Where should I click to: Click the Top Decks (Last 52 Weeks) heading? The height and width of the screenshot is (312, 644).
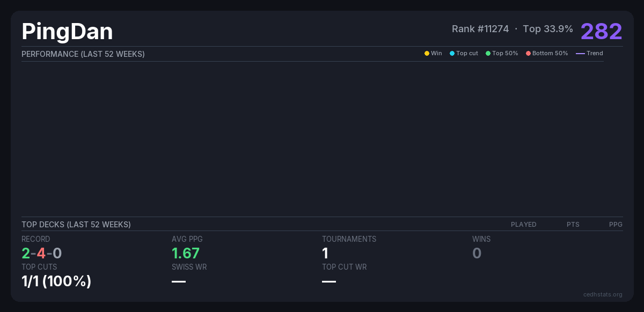[x=76, y=225]
